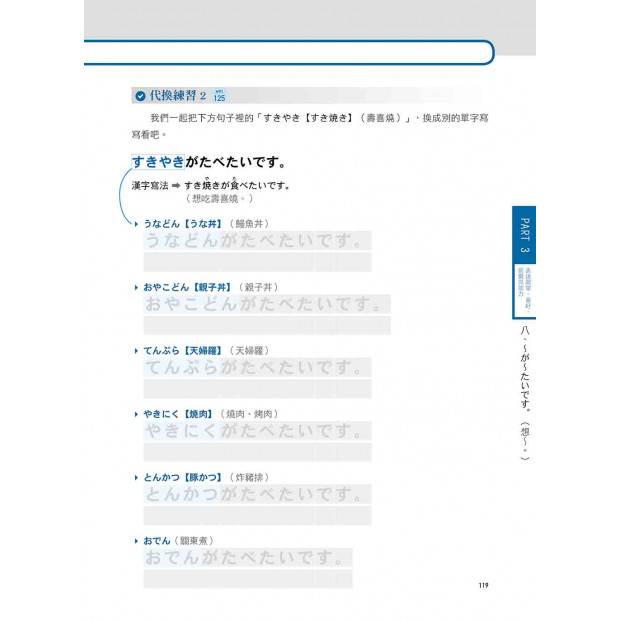Image resolution: width=620 pixels, height=620 pixels.
Task: Click the blank writing line under てんぷら
Action: click(257, 389)
